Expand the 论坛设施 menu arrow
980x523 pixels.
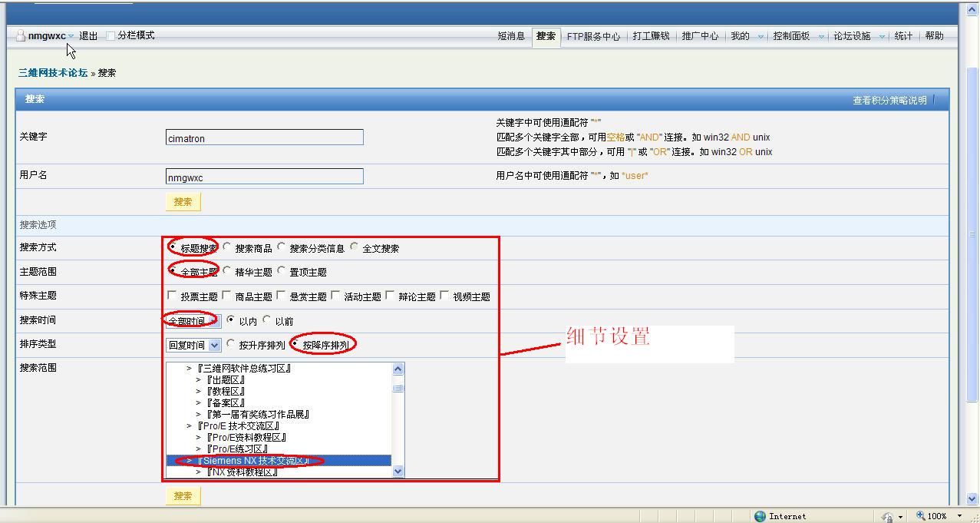click(x=882, y=36)
